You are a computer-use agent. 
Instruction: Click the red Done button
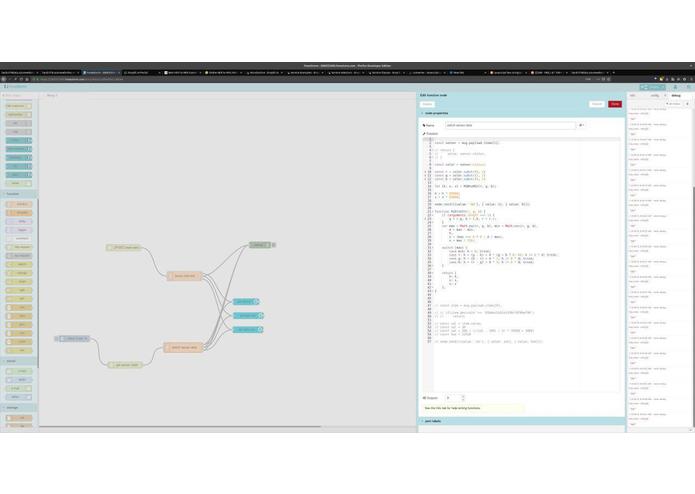click(614, 104)
